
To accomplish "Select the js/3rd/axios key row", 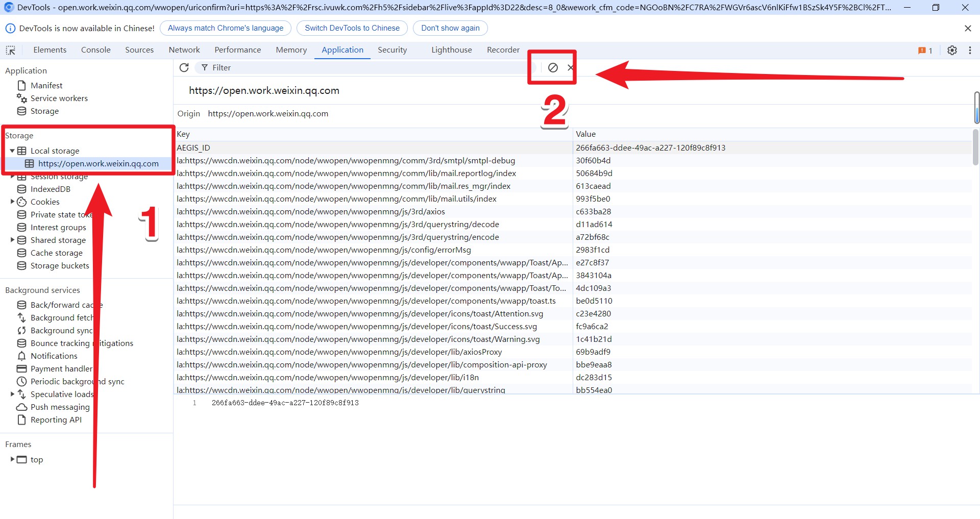I will (573, 211).
